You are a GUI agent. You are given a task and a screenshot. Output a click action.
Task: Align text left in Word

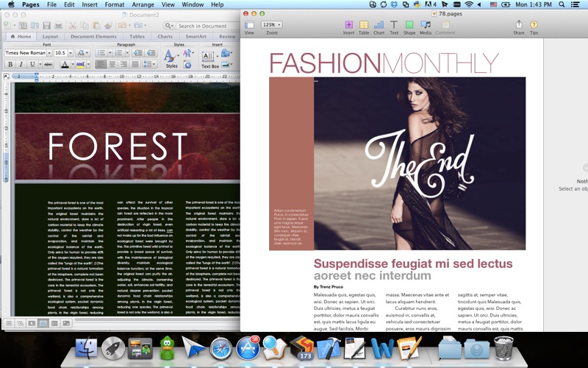coord(101,65)
